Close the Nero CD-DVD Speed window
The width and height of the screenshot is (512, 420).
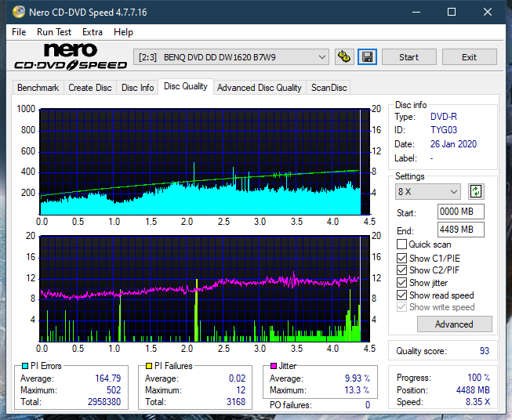(488, 12)
